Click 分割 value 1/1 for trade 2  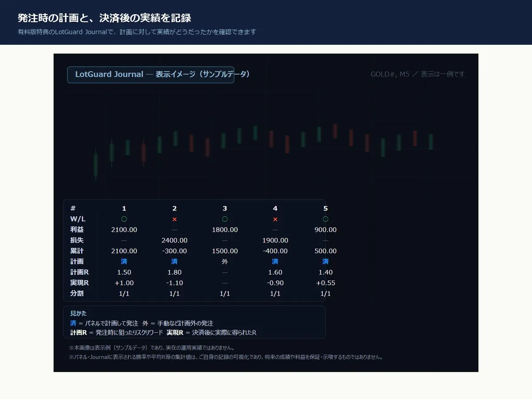(175, 293)
